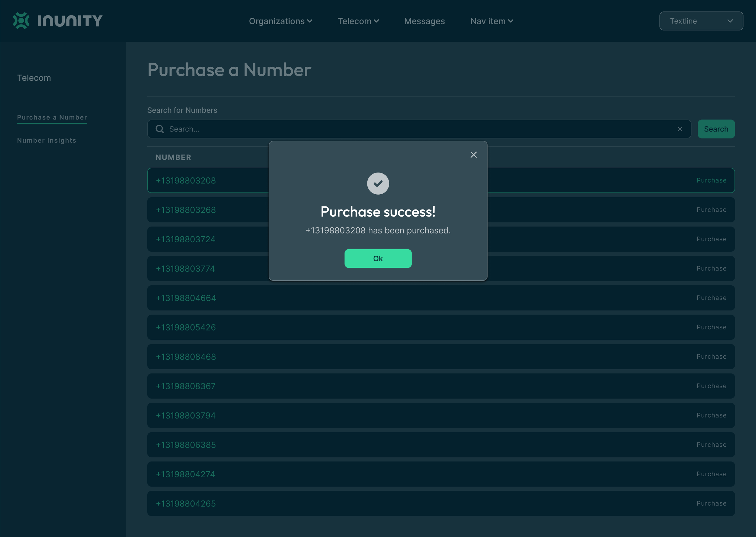This screenshot has height=537, width=756.
Task: Open the Textline account selector
Action: click(701, 21)
